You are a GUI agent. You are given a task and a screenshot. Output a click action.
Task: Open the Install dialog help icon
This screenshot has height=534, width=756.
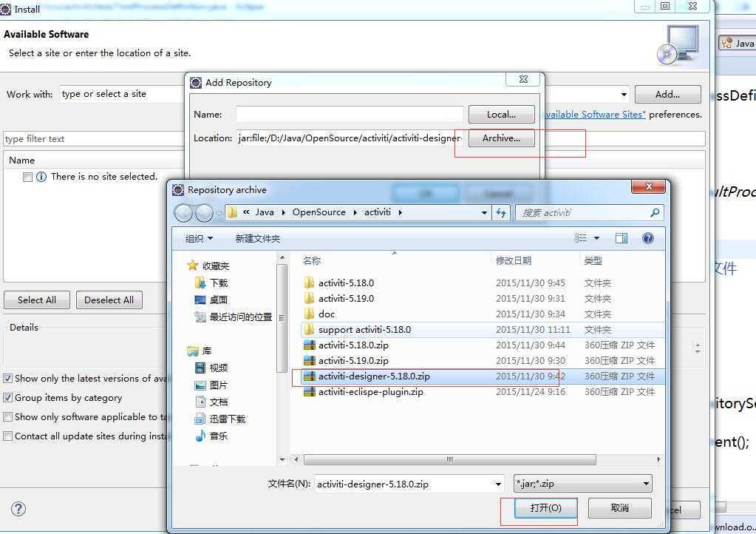pyautogui.click(x=18, y=509)
